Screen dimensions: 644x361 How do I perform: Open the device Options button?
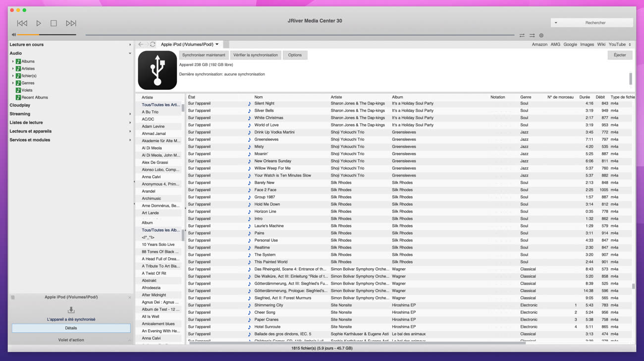point(295,55)
